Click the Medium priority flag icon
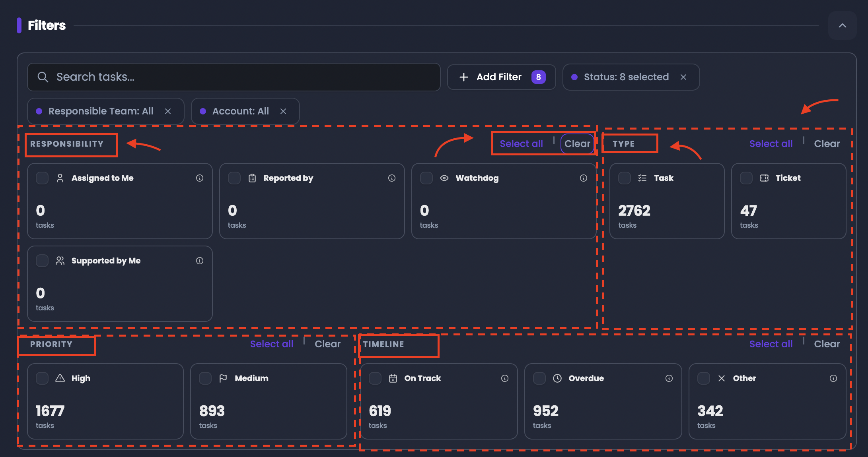This screenshot has height=457, width=868. (223, 378)
